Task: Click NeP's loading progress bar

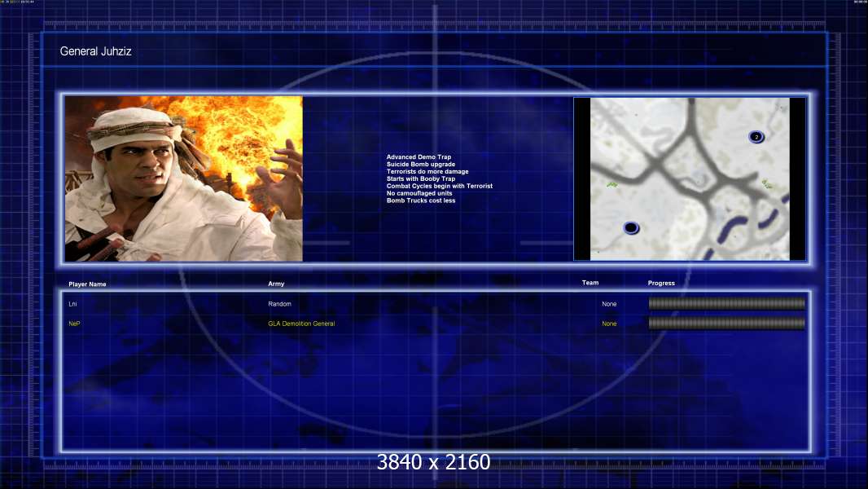Action: pyautogui.click(x=727, y=323)
